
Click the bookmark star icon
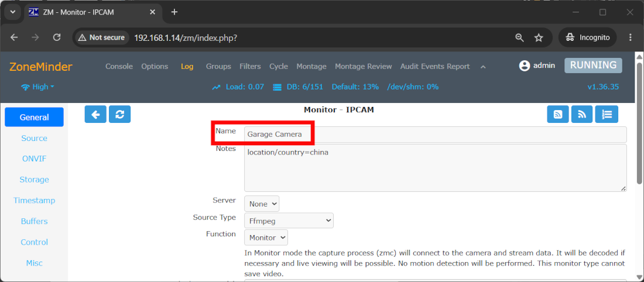[539, 38]
